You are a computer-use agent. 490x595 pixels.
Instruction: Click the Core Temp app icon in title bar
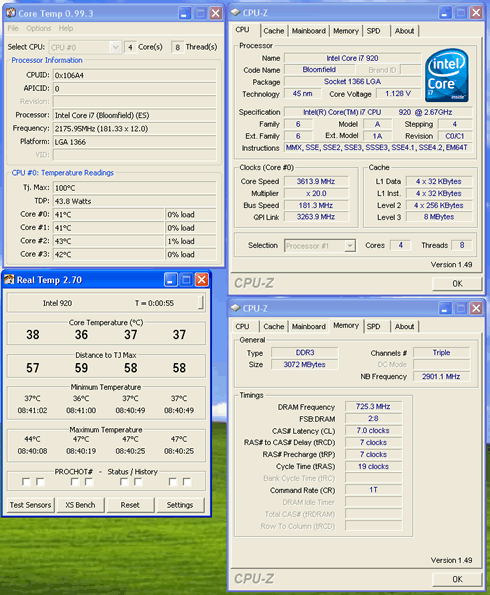tap(11, 13)
